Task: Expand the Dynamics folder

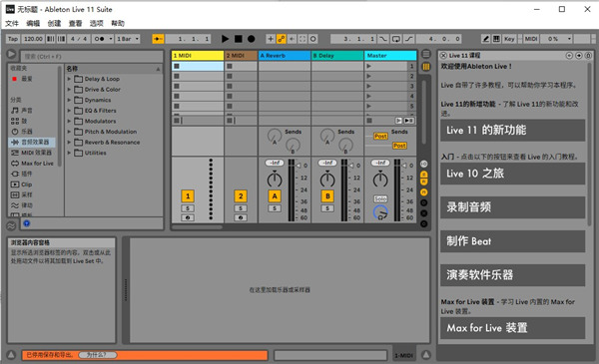Action: pyautogui.click(x=70, y=100)
